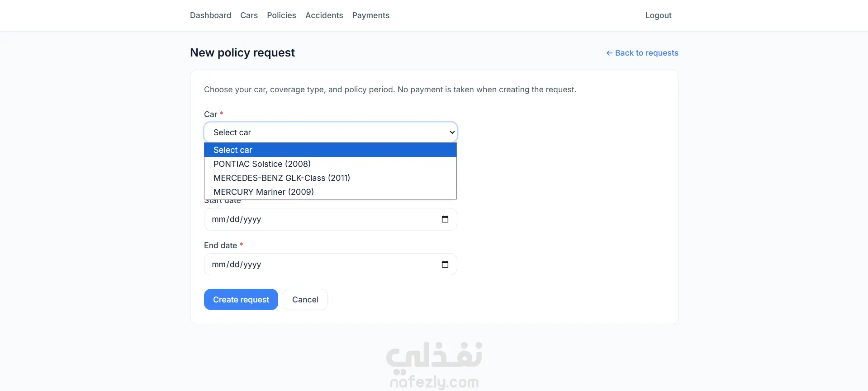The width and height of the screenshot is (868, 391).
Task: Navigate to the Accidents page
Action: click(x=324, y=15)
